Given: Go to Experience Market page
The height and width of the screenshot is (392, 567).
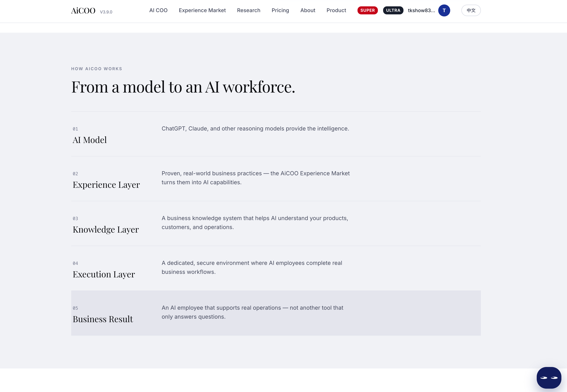Looking at the screenshot, I should pyautogui.click(x=202, y=10).
